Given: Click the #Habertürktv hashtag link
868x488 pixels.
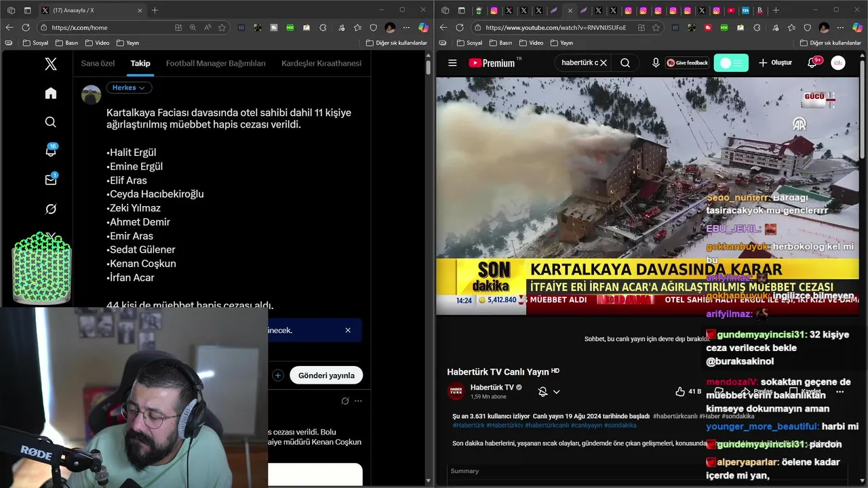Looking at the screenshot, I should pyautogui.click(x=505, y=426).
